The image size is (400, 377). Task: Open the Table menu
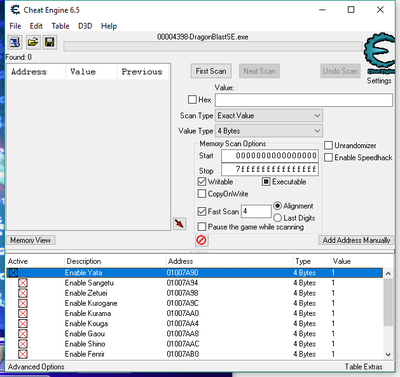pyautogui.click(x=60, y=26)
